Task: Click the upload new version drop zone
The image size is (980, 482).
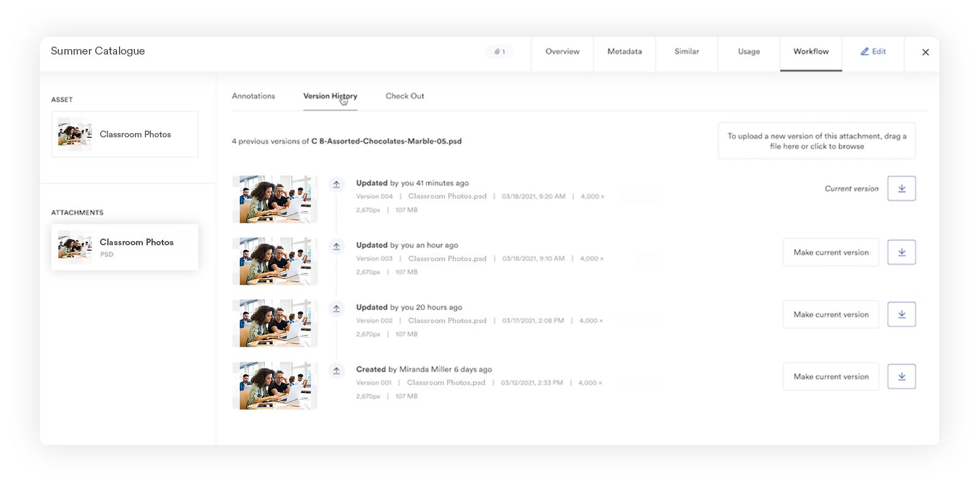Action: tap(817, 141)
